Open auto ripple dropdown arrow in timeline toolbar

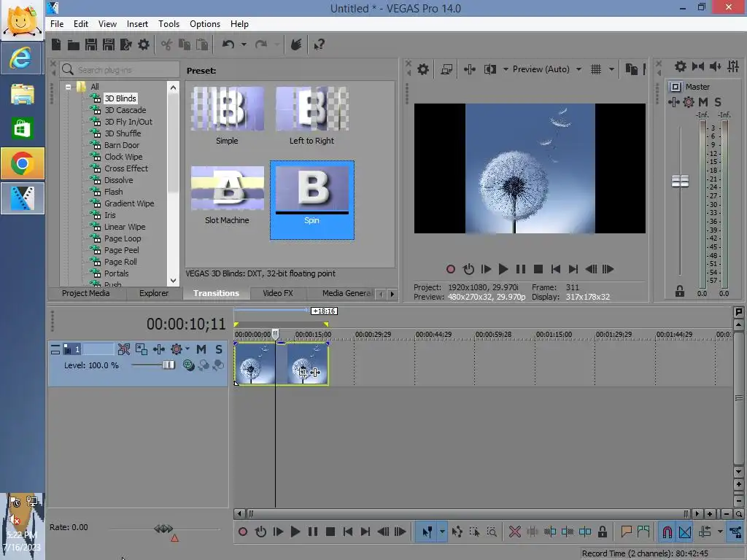point(720,532)
